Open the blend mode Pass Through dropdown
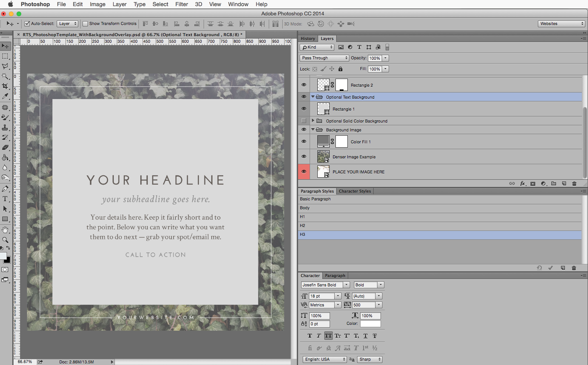588x365 pixels. coord(324,58)
